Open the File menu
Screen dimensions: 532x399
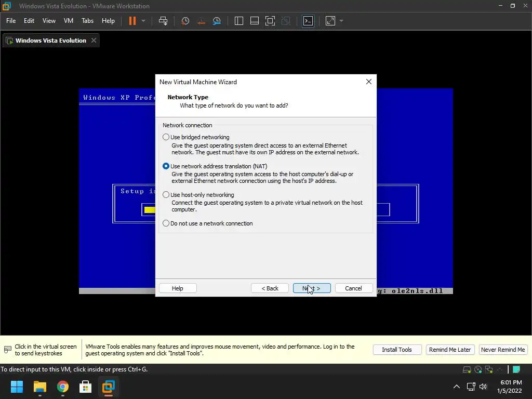[x=11, y=21]
